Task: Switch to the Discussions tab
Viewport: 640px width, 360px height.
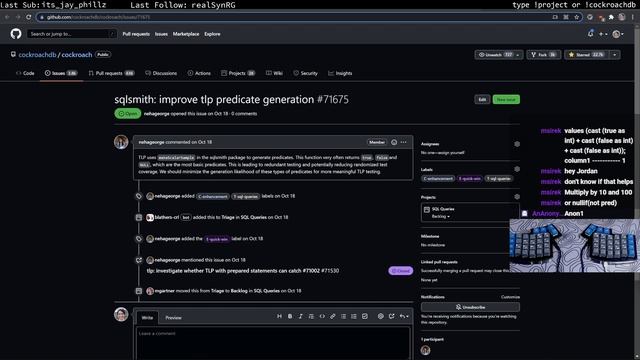Action: tap(161, 73)
